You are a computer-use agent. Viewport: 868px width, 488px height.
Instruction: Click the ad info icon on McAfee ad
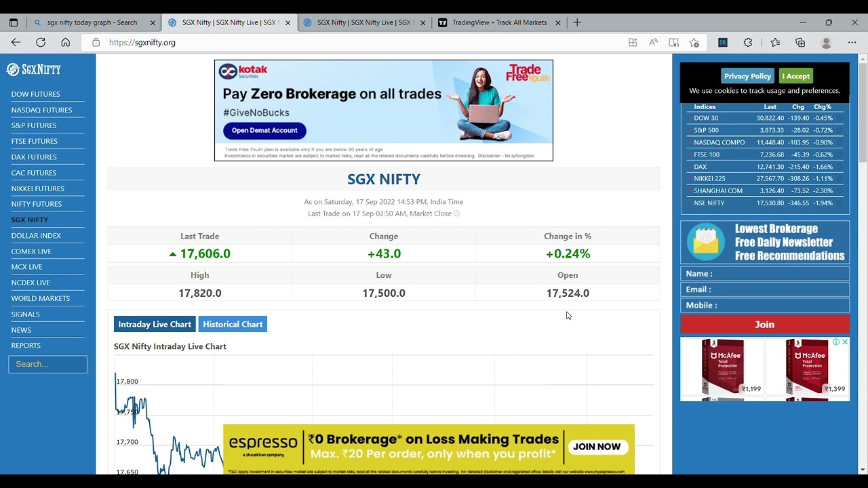[x=836, y=342]
